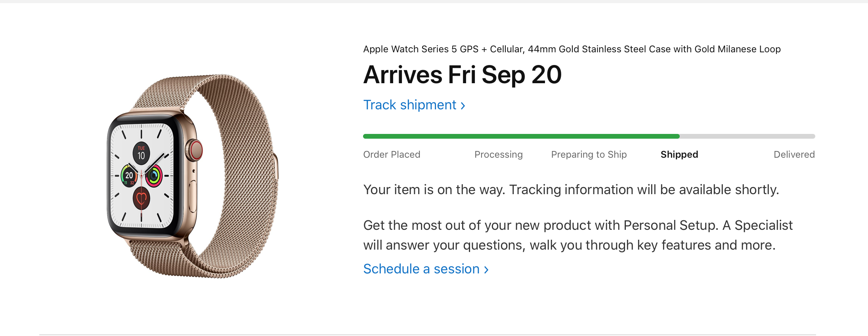Image resolution: width=868 pixels, height=336 pixels.
Task: Click the Apple Watch product image
Action: 193,176
